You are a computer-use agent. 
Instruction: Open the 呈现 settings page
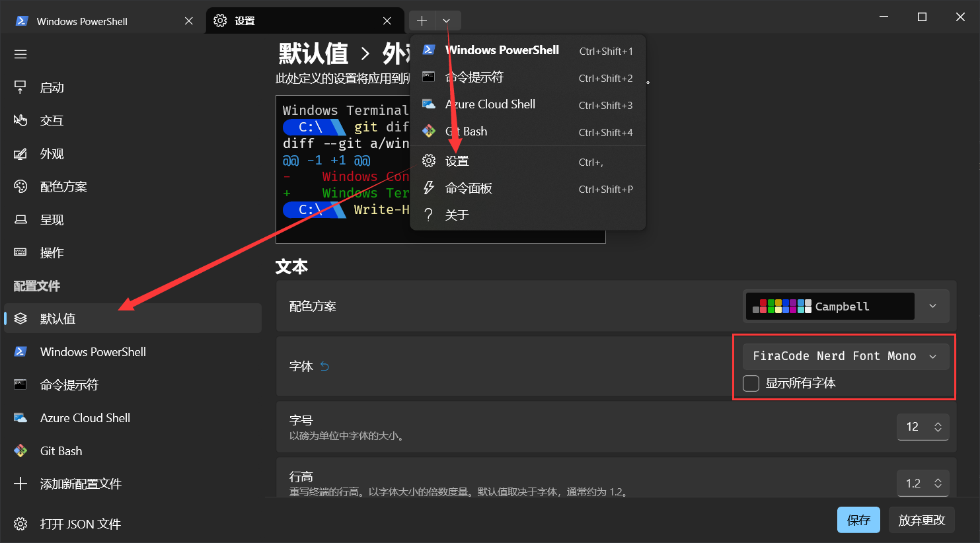tap(133, 219)
